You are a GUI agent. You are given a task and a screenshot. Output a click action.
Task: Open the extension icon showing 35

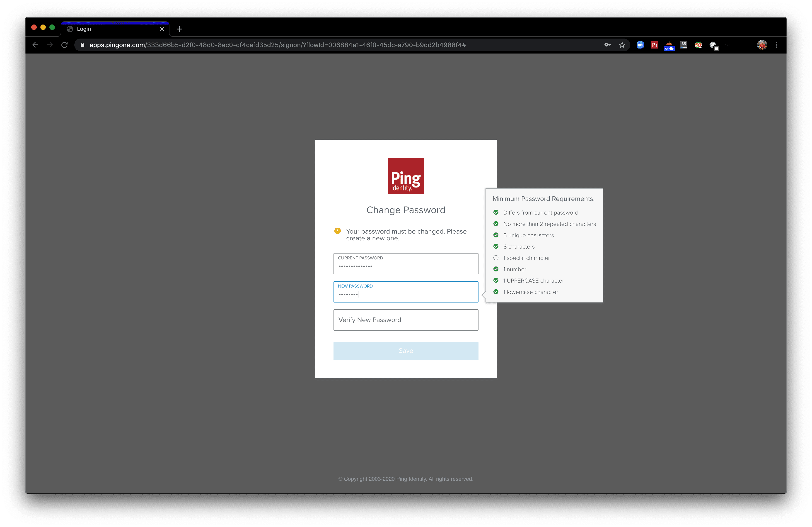[683, 45]
